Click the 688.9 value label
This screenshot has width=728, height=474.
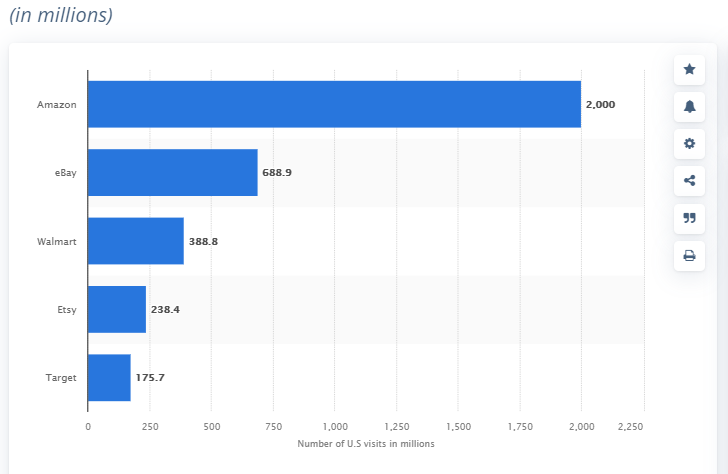point(277,173)
